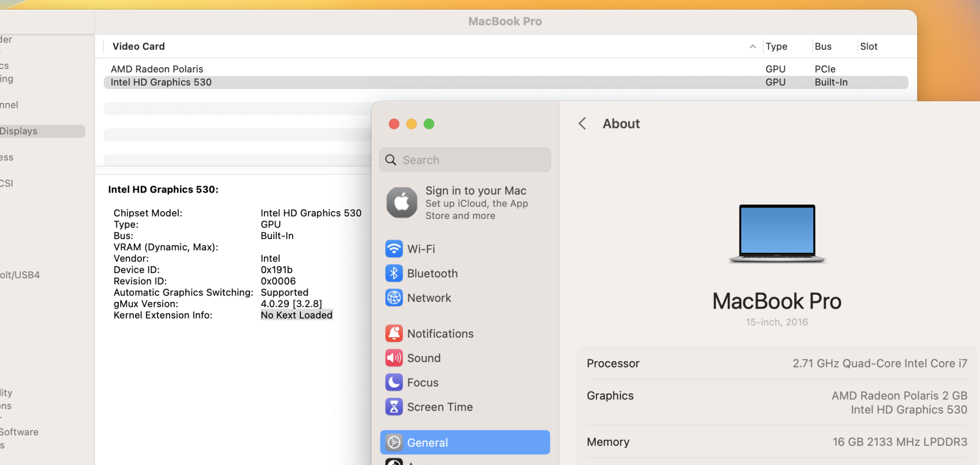Click AMD Radeon Polaris 2 GB text
The height and width of the screenshot is (465, 980).
click(x=900, y=395)
